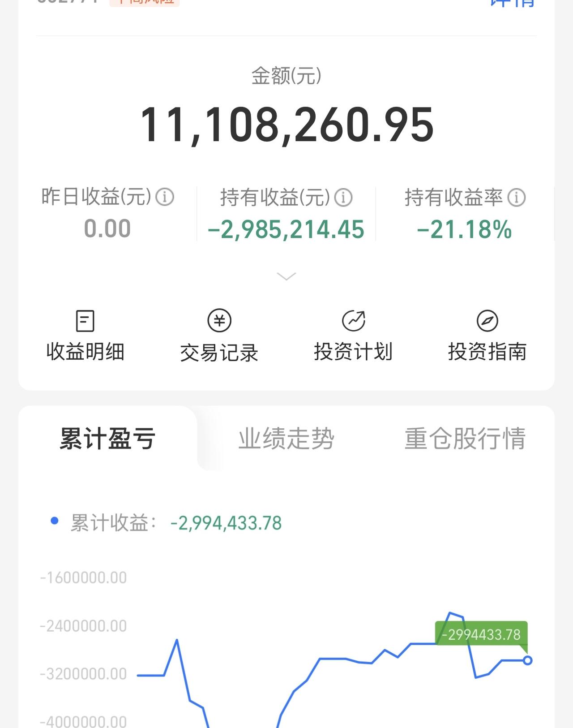Tap chart tooltip -2994433.78
Image resolution: width=573 pixels, height=728 pixels.
click(x=481, y=634)
